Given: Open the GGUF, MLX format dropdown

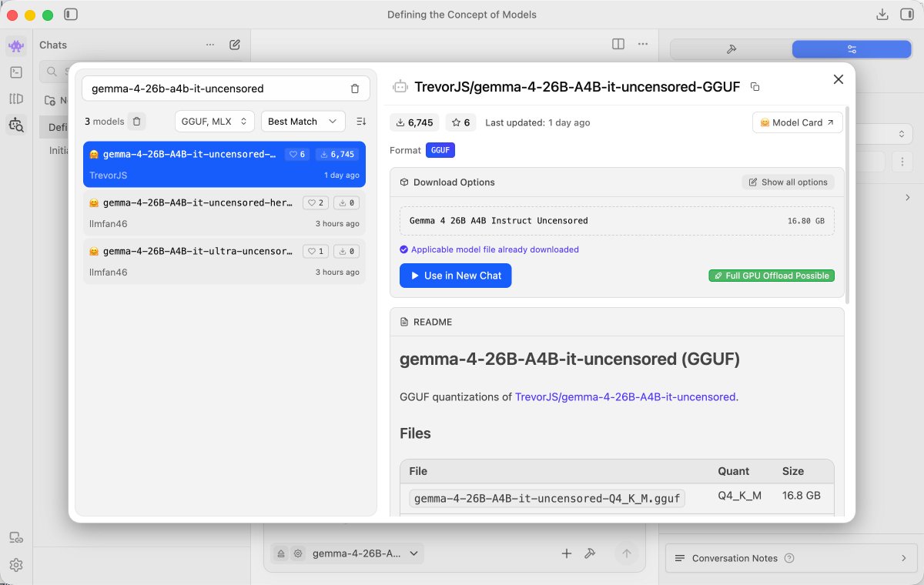Looking at the screenshot, I should 214,122.
